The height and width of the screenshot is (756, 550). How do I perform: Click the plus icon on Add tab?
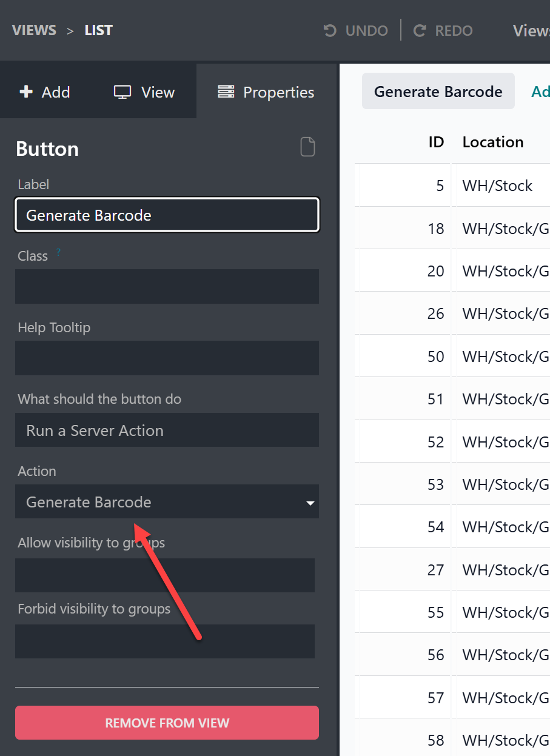[26, 92]
